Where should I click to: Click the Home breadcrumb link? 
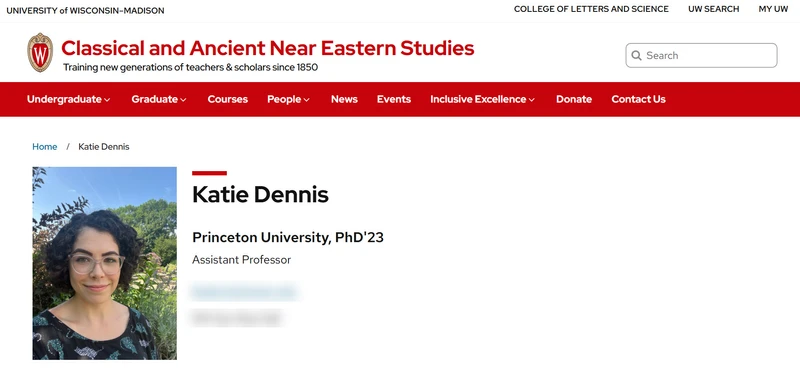(x=44, y=146)
